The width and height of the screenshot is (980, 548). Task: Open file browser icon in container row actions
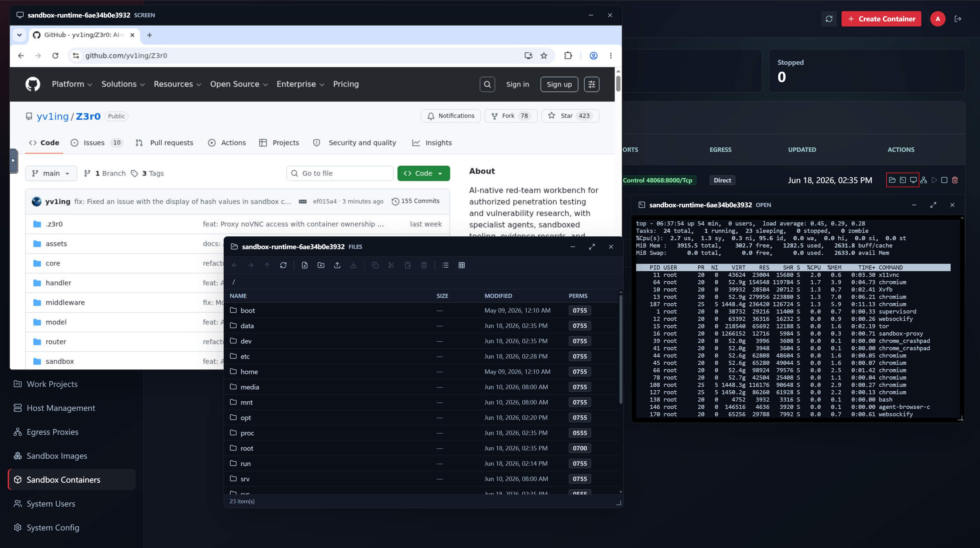click(892, 180)
